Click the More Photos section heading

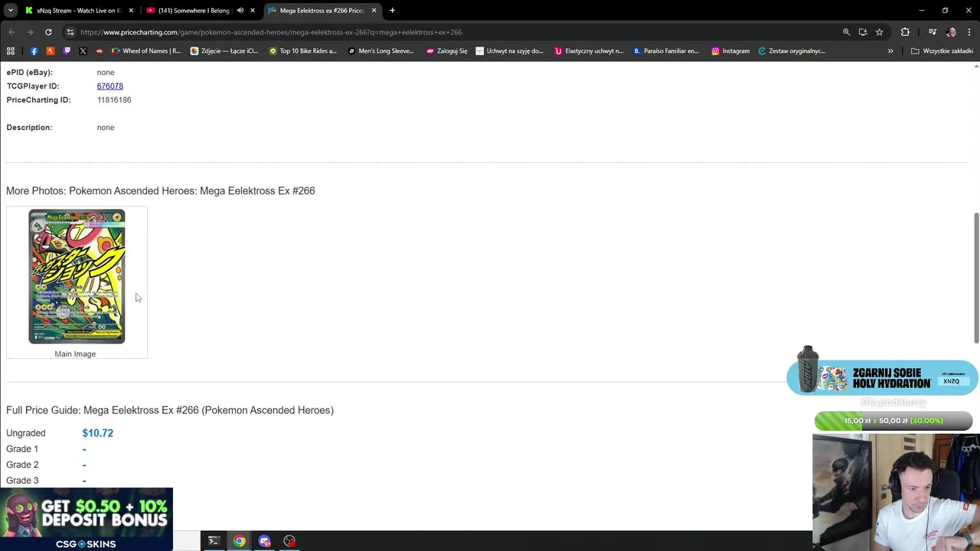160,191
